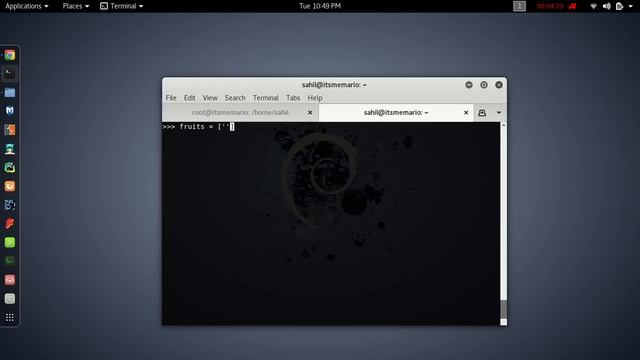
Task: Click the dark green chip dock icon
Action: 10,261
